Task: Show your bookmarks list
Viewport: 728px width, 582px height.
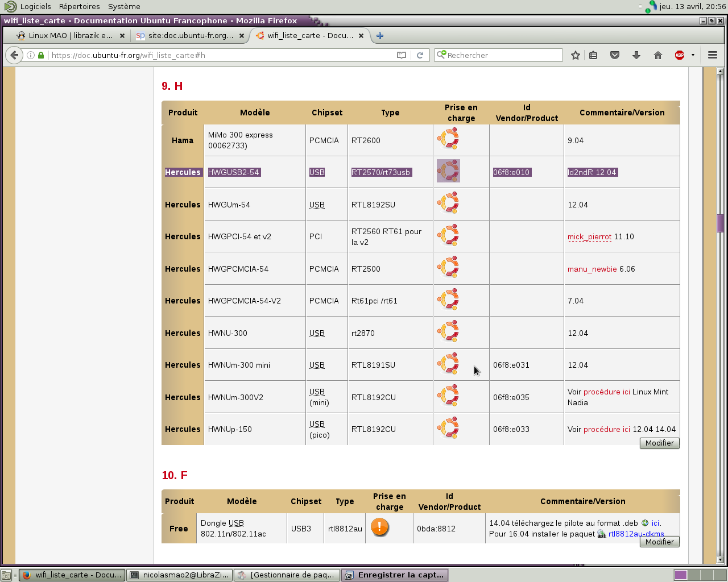Action: [x=593, y=55]
